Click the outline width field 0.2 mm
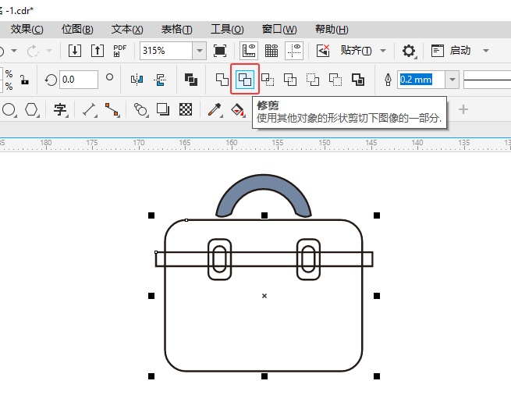Image resolution: width=511 pixels, height=420 pixels. pyautogui.click(x=421, y=80)
